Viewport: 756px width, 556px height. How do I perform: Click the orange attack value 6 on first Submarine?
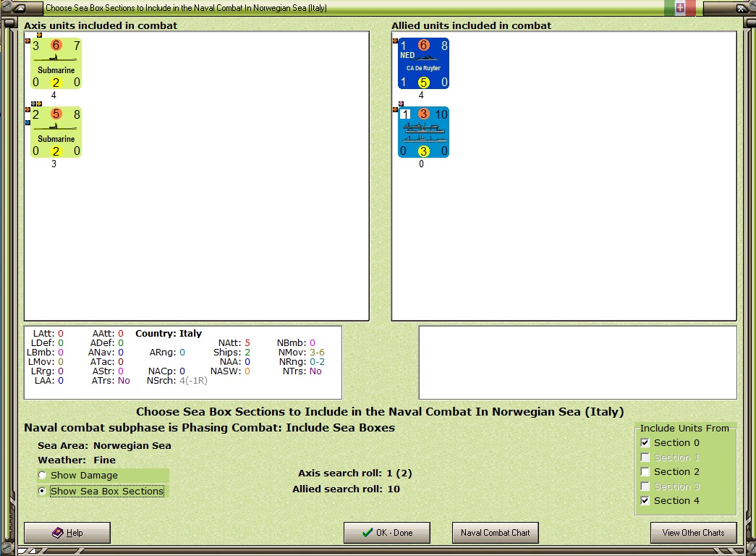click(x=56, y=46)
